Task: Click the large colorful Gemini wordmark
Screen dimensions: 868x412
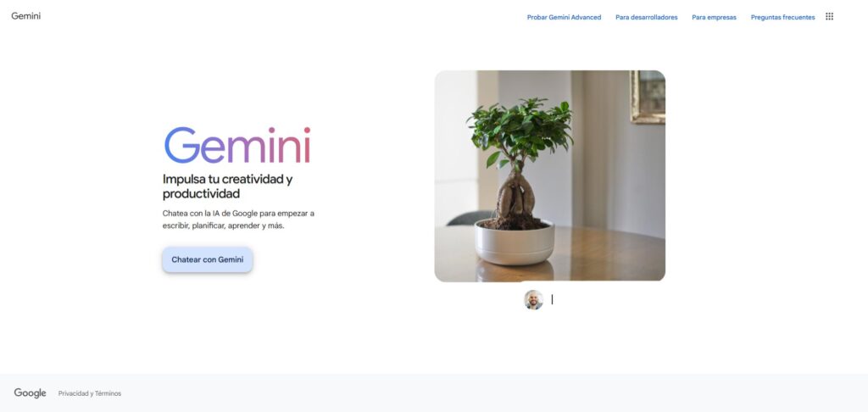Action: point(237,145)
